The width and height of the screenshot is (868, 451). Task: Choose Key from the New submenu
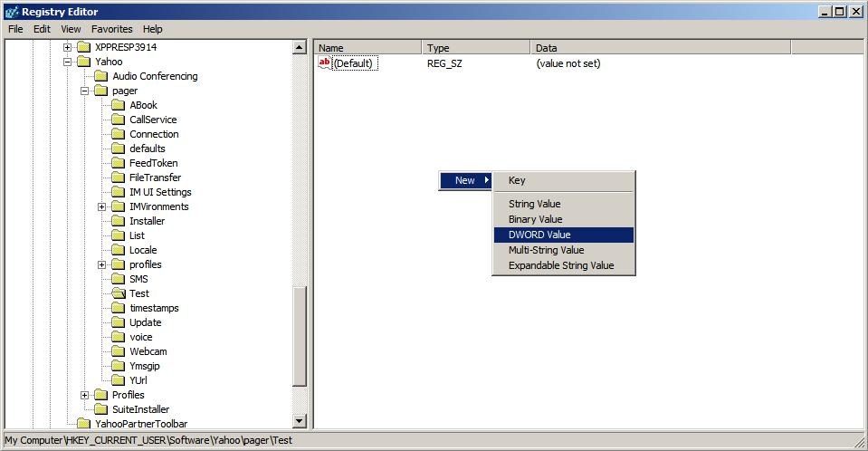click(564, 180)
